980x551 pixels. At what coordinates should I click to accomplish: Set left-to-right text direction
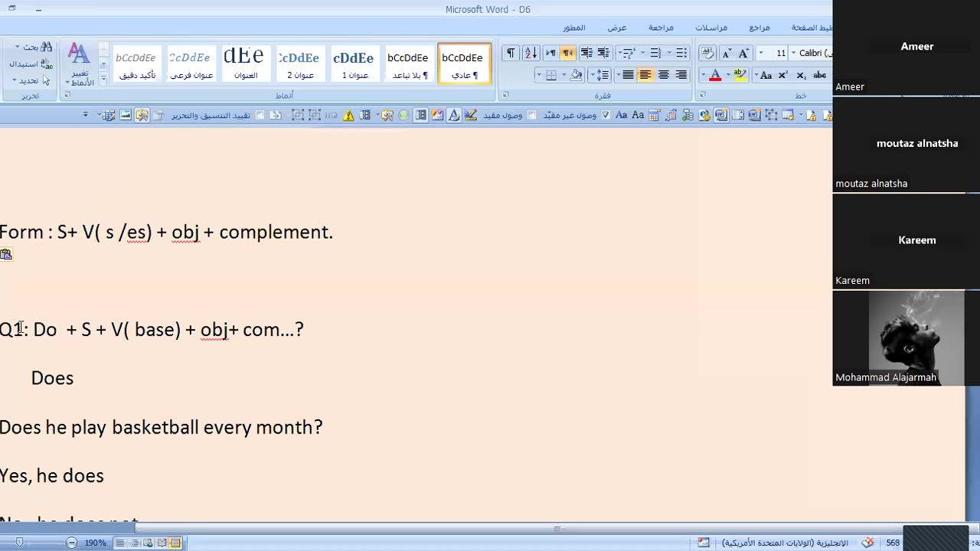(550, 53)
